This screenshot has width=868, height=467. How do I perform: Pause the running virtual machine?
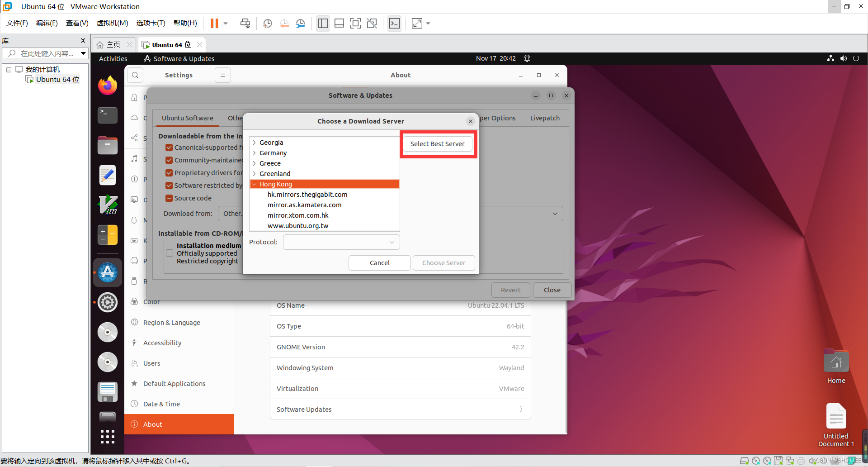click(215, 23)
